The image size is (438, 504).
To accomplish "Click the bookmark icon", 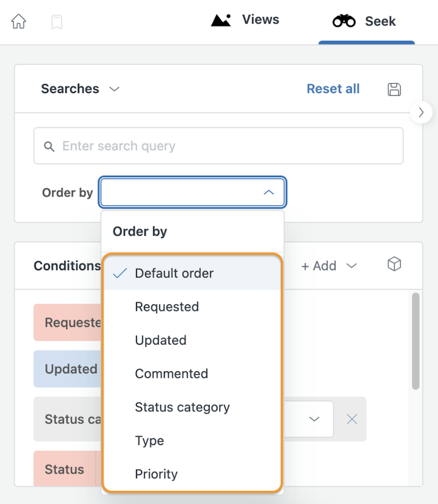I will 57,22.
